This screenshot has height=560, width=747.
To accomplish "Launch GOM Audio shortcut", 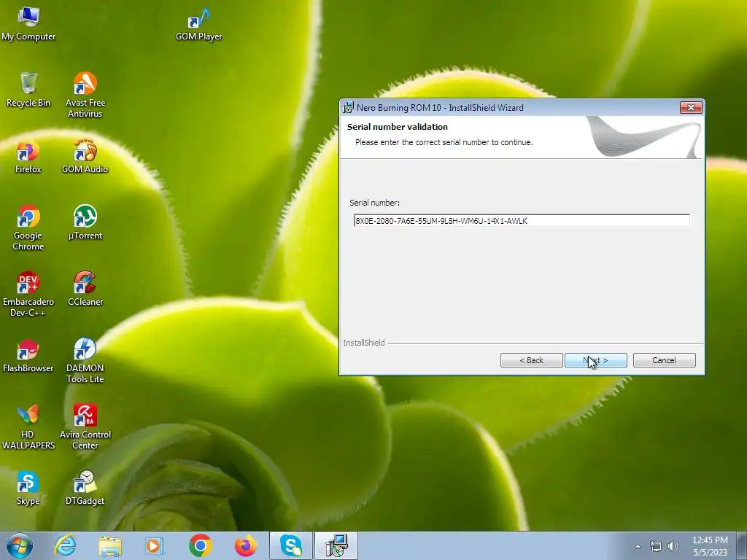I will coord(85,156).
